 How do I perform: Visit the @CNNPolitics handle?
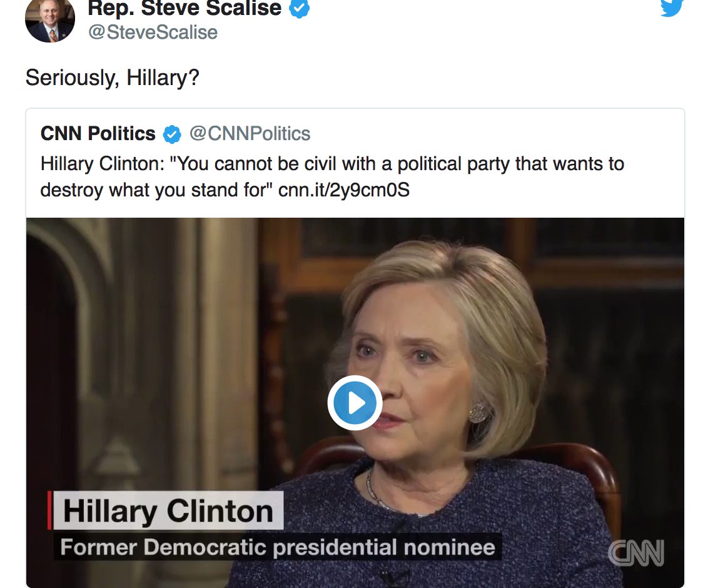pos(250,133)
